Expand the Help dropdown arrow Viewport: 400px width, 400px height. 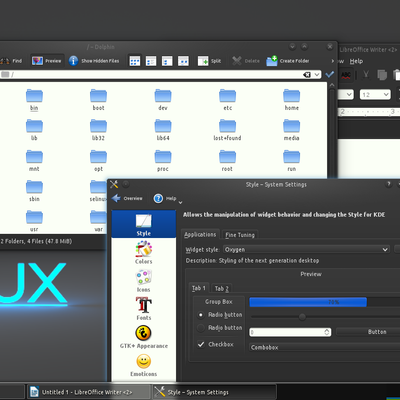(180, 202)
